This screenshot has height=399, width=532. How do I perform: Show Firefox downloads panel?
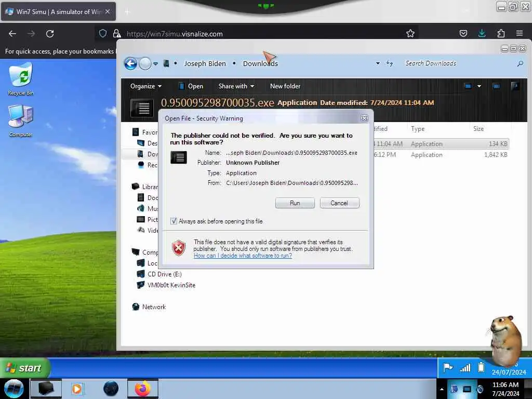point(482,33)
